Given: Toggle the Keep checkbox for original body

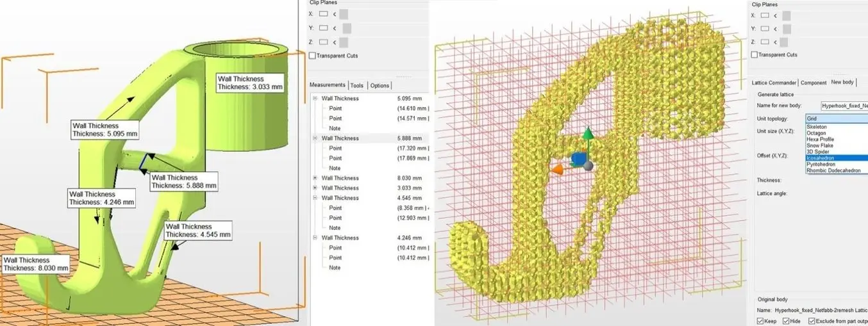Looking at the screenshot, I should [x=760, y=321].
